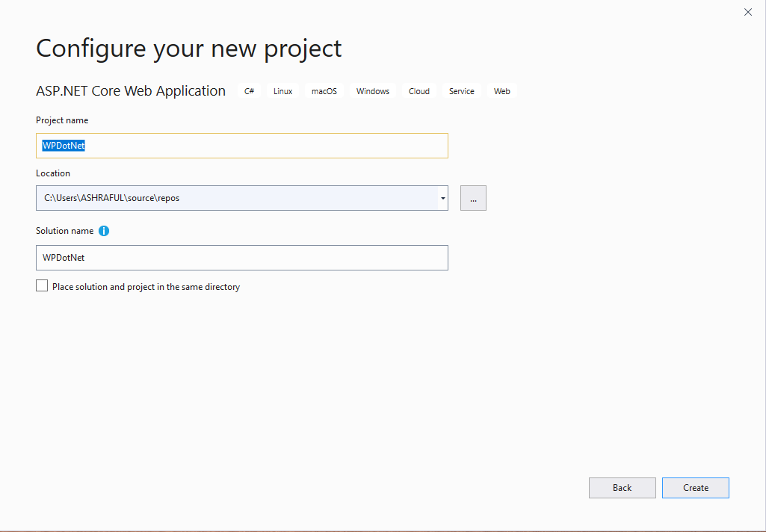Go back with the Back button
This screenshot has width=766, height=532.
(x=622, y=488)
